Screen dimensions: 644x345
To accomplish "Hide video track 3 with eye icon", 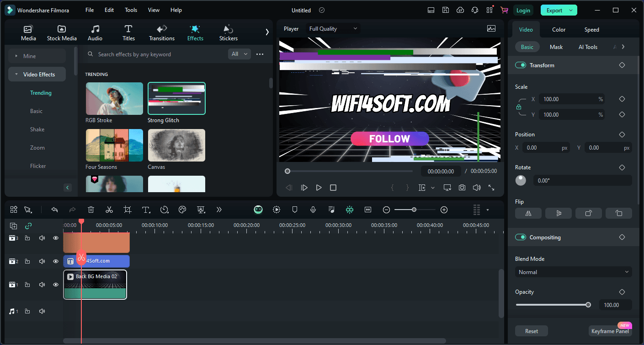I will (56, 238).
